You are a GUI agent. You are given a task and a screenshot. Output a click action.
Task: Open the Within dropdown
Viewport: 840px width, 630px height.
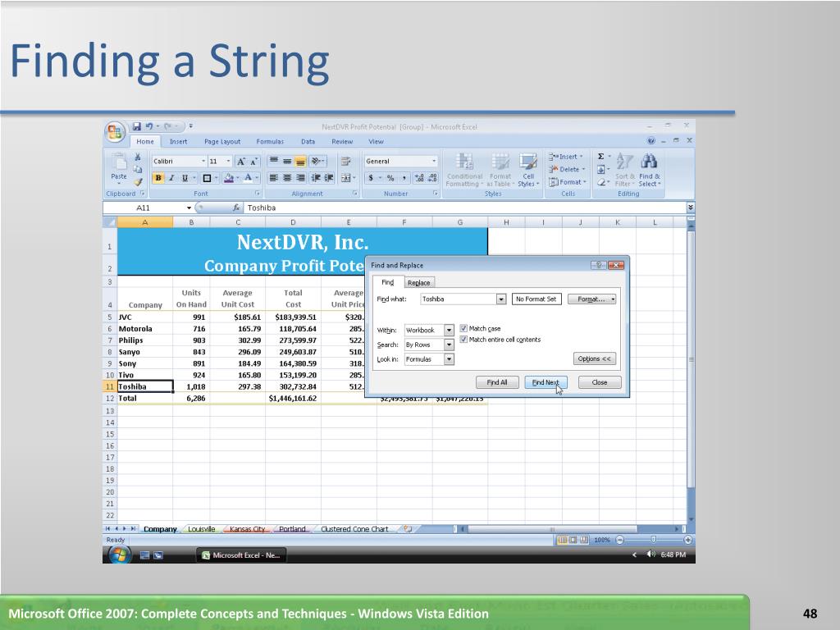(x=449, y=330)
